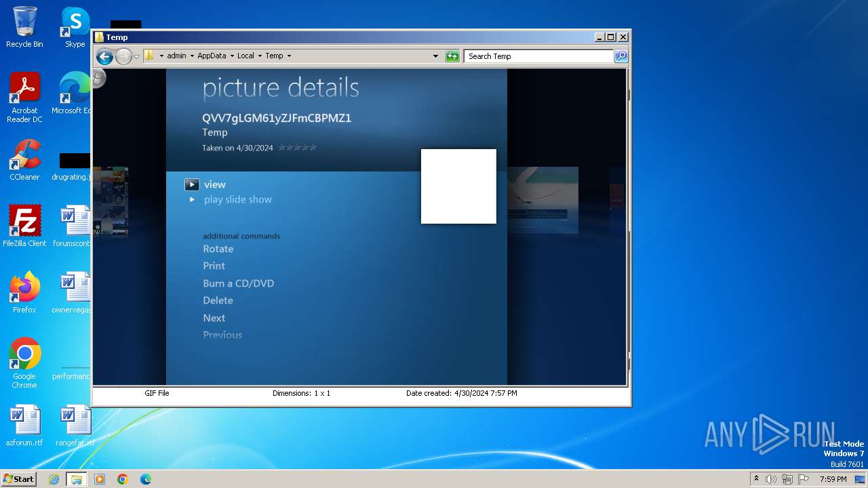Click the Print command
Screen dimensions: 868x488
point(214,266)
